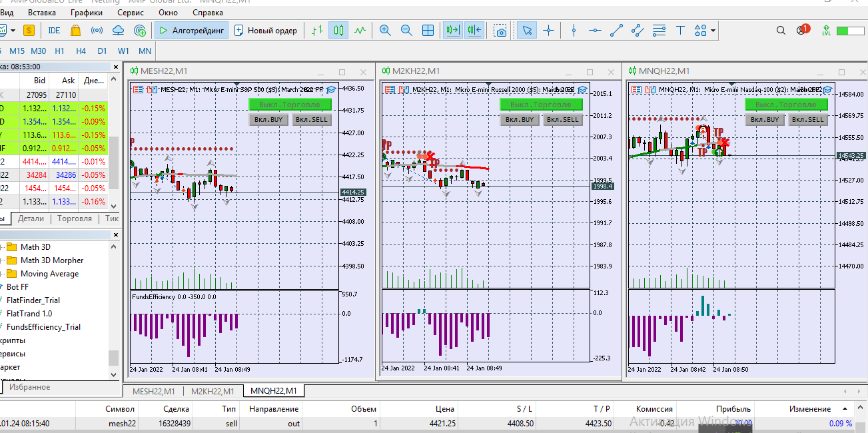
Task: Take a chart screenshot with camera icon
Action: click(500, 30)
